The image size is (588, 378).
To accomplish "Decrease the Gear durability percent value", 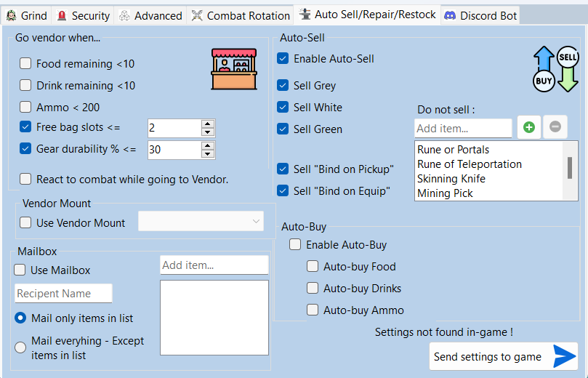I will click(x=208, y=154).
